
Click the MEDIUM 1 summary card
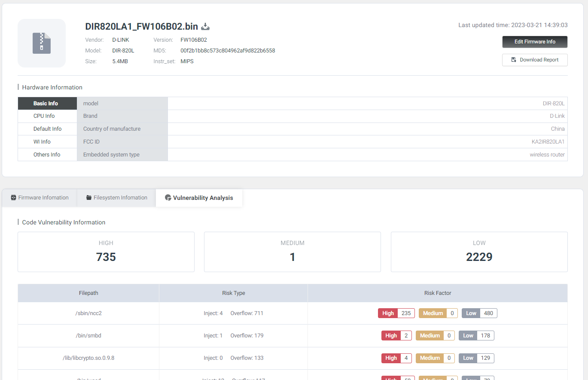coord(292,252)
